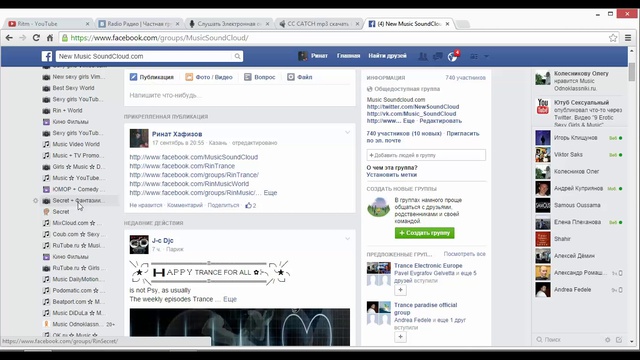Open new message compose icon in chat bar
The width and height of the screenshot is (640, 360).
pyautogui.click(x=619, y=340)
